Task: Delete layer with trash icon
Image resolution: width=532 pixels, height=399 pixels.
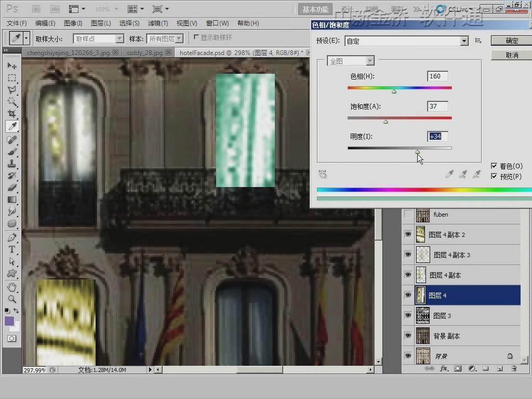Action: pos(514,368)
